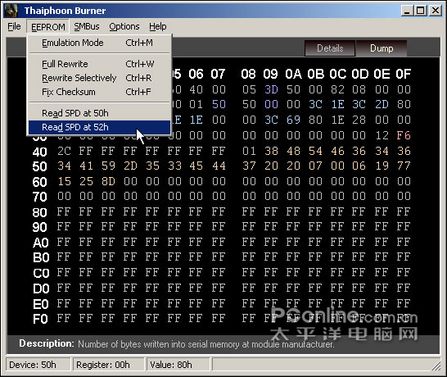Close the Thaiphoon Burner window
Viewport: 447px width, 377px height.
tap(435, 11)
